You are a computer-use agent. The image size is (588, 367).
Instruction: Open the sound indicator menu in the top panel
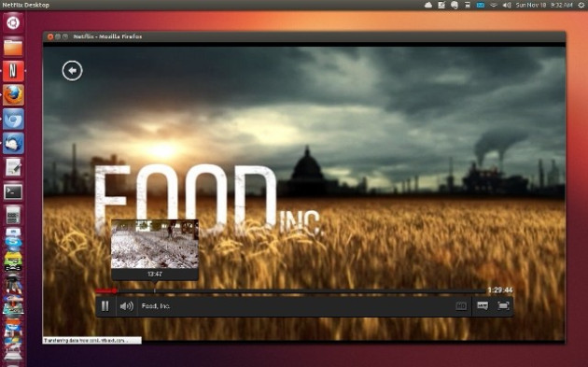tap(507, 5)
